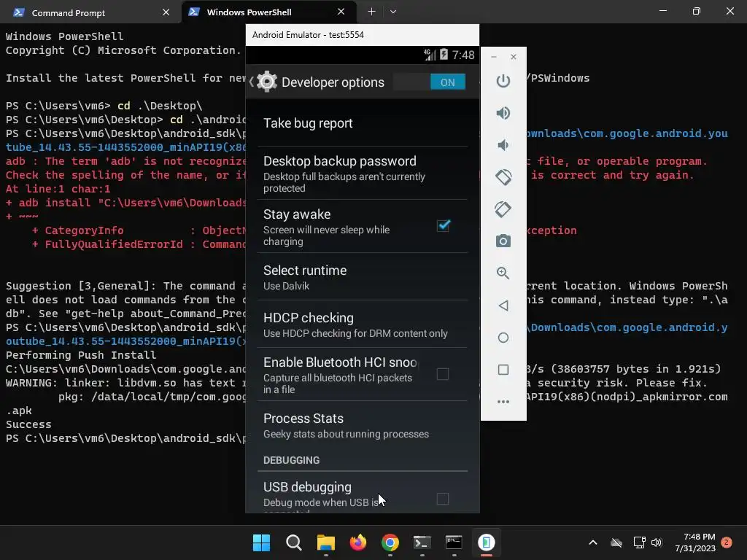Click the emulator Overview square button
The height and width of the screenshot is (560, 747).
503,370
